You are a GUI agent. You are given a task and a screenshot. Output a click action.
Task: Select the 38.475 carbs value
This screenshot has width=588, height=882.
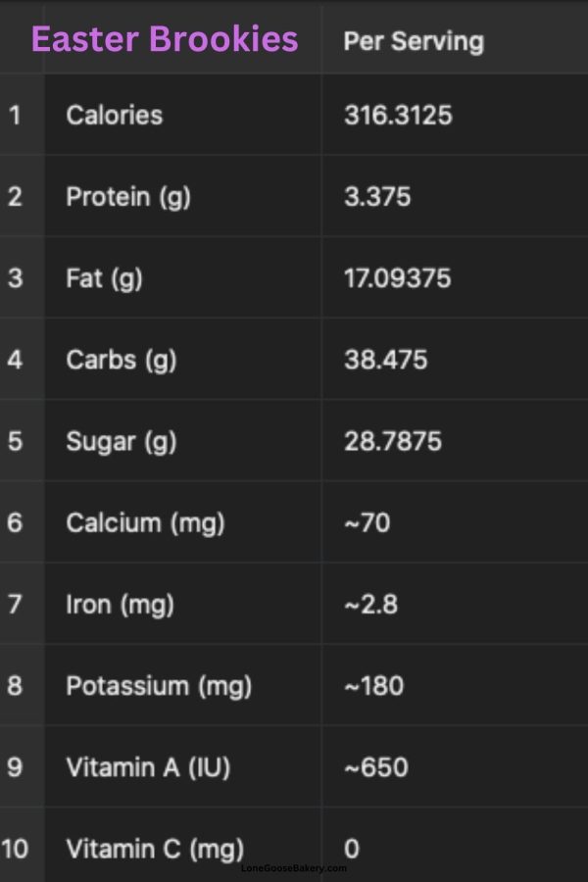click(x=385, y=360)
